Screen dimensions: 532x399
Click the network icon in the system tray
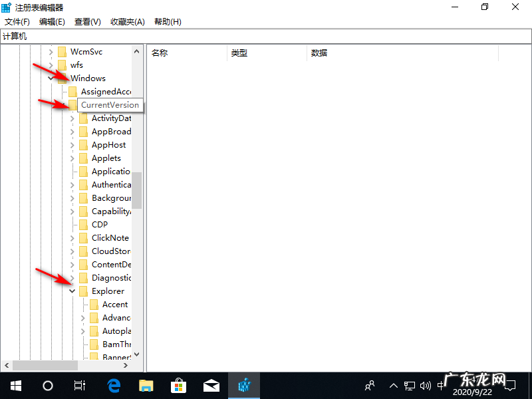tap(411, 386)
